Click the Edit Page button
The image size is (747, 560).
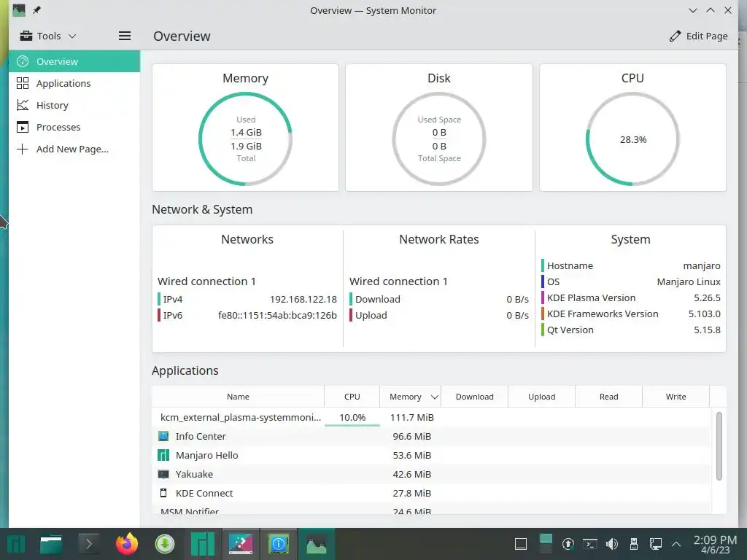click(698, 36)
